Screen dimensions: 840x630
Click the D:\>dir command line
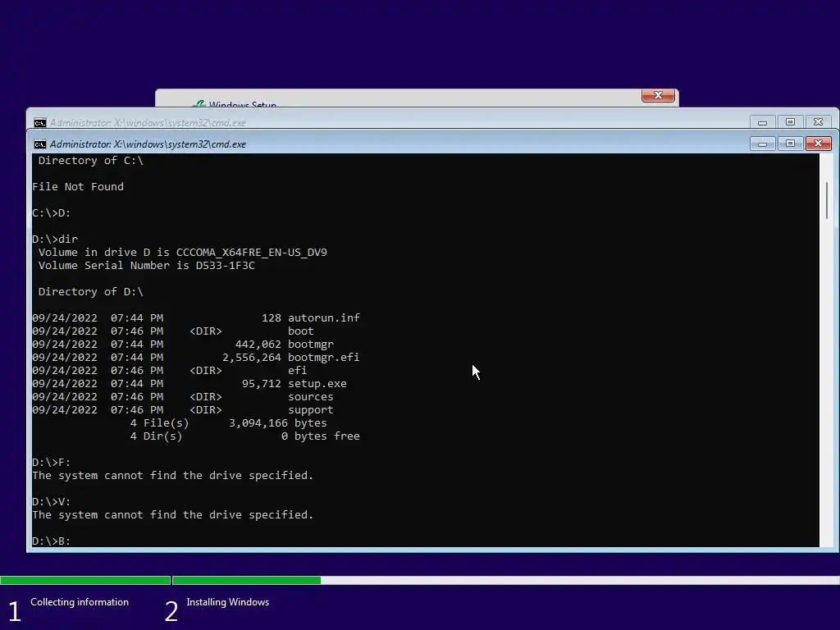coord(55,239)
